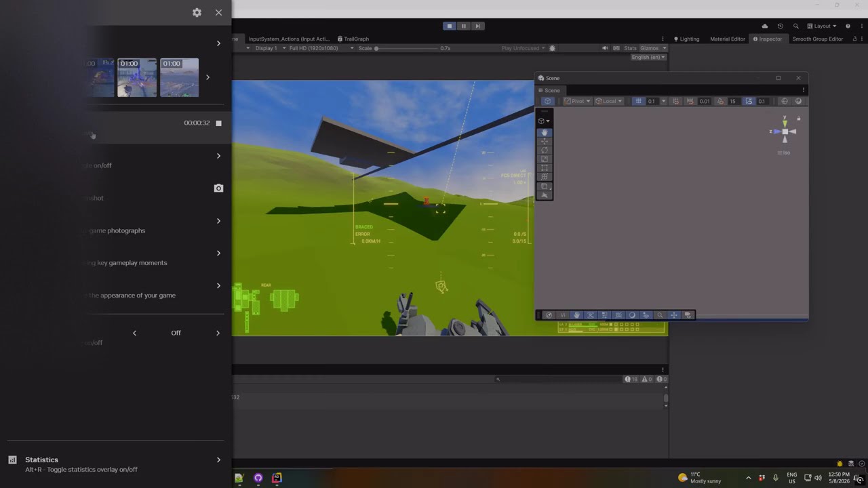868x488 pixels.
Task: Toggle Gizmos in the Game view
Action: (649, 48)
